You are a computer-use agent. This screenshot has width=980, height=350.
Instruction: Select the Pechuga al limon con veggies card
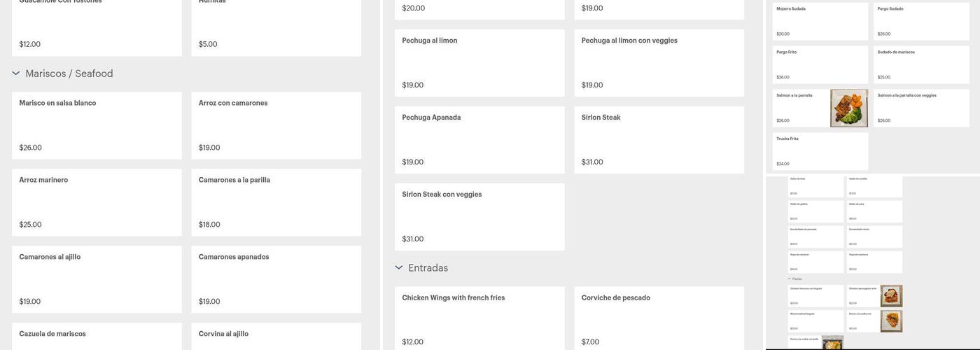coord(659,63)
